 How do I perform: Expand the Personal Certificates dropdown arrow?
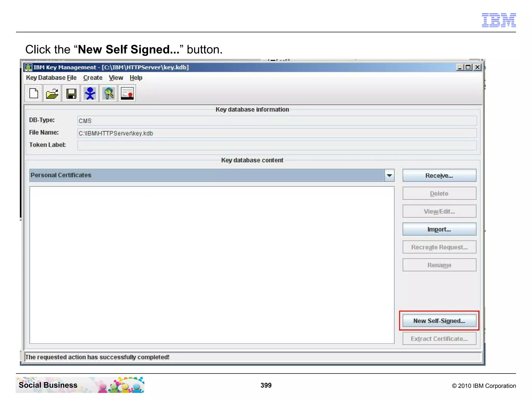(389, 175)
